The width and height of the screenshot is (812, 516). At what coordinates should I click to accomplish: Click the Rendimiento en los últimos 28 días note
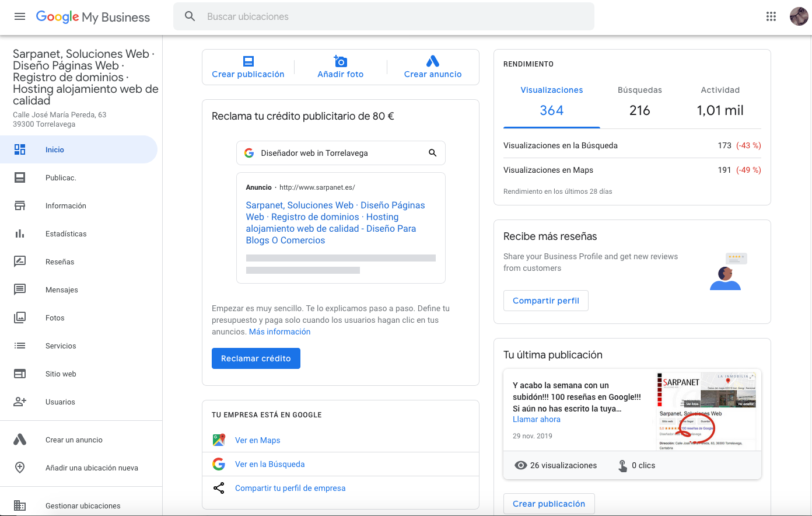558,191
